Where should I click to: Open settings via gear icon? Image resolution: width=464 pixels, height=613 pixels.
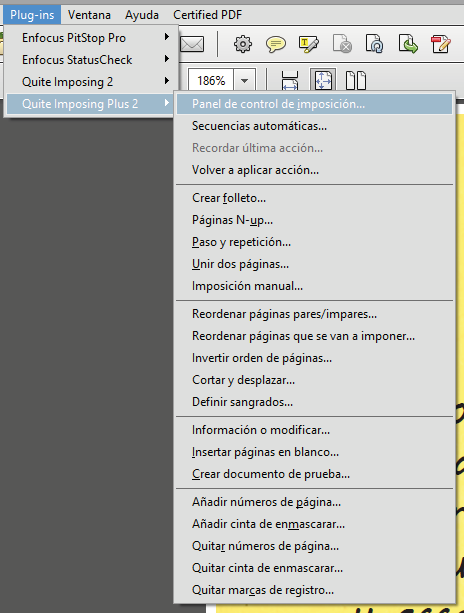tap(243, 44)
